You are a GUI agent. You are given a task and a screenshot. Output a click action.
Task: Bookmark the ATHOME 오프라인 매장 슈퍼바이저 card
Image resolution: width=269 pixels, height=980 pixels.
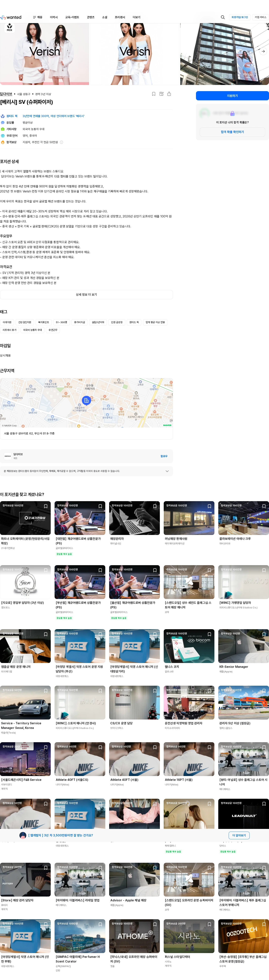(x=155, y=924)
